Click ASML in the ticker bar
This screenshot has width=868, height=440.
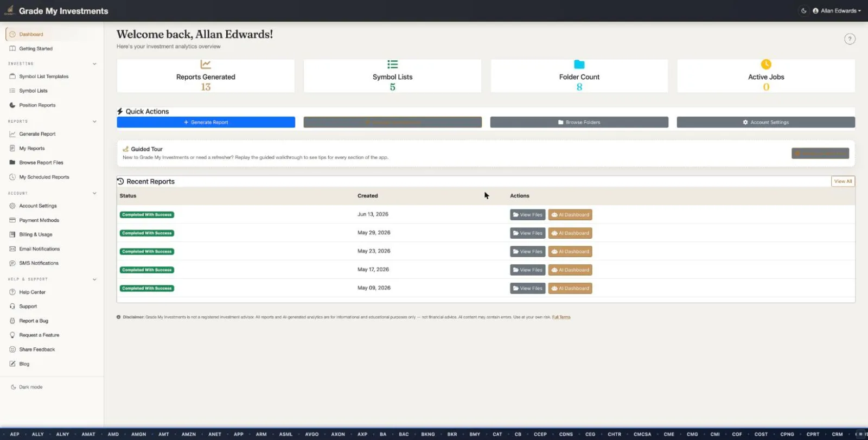(286, 435)
